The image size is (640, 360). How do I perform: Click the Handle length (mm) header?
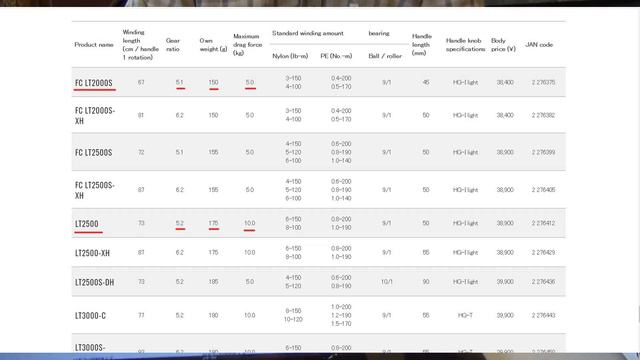(x=422, y=44)
